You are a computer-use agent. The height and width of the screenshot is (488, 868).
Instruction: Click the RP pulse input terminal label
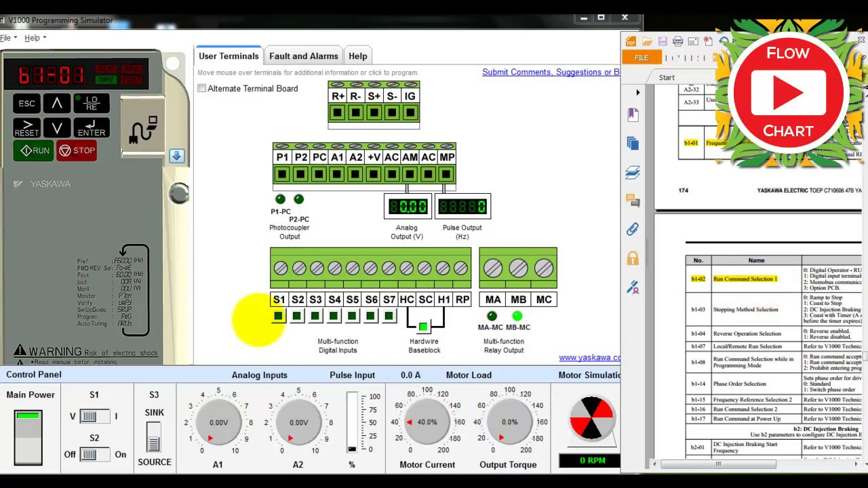462,300
